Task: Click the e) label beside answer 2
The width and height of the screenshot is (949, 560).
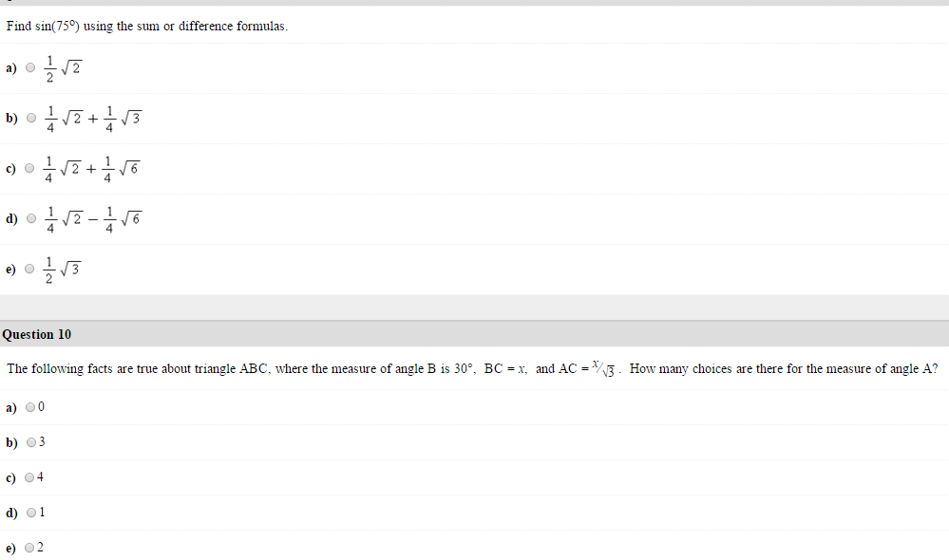Action: pos(9,547)
